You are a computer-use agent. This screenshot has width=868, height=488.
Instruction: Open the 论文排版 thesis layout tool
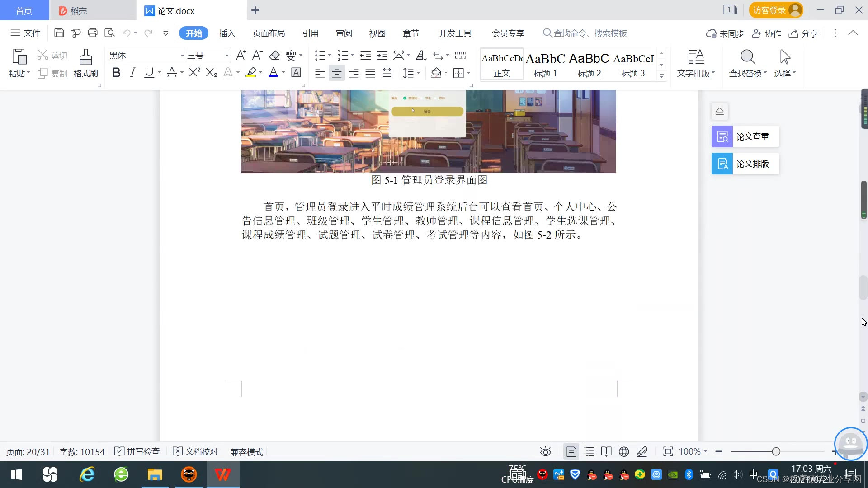[745, 164]
